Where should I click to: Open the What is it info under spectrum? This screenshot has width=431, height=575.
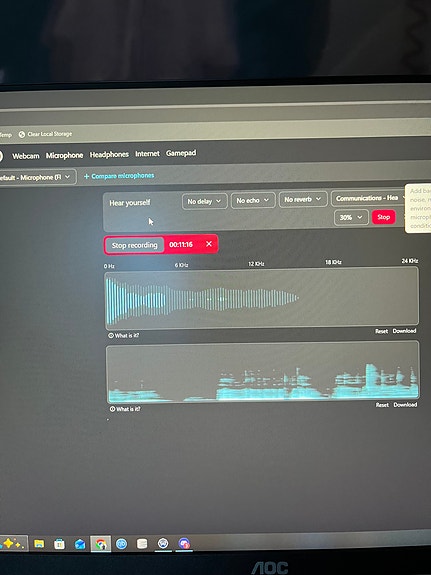pos(123,336)
